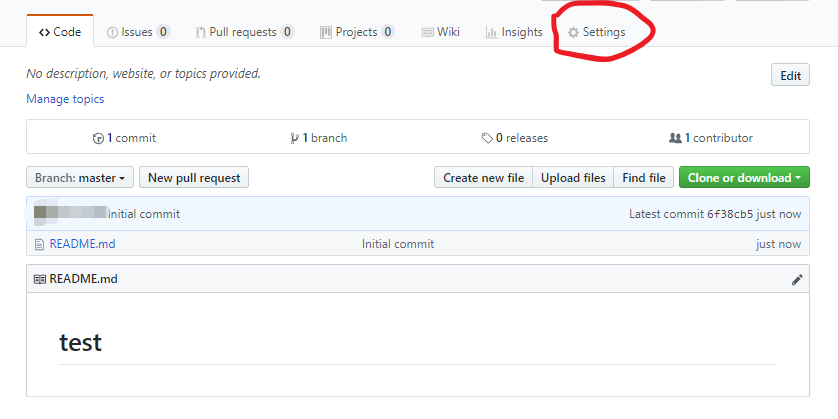Click the branch icon beside 1 branch
This screenshot has width=838, height=419.
pos(294,138)
